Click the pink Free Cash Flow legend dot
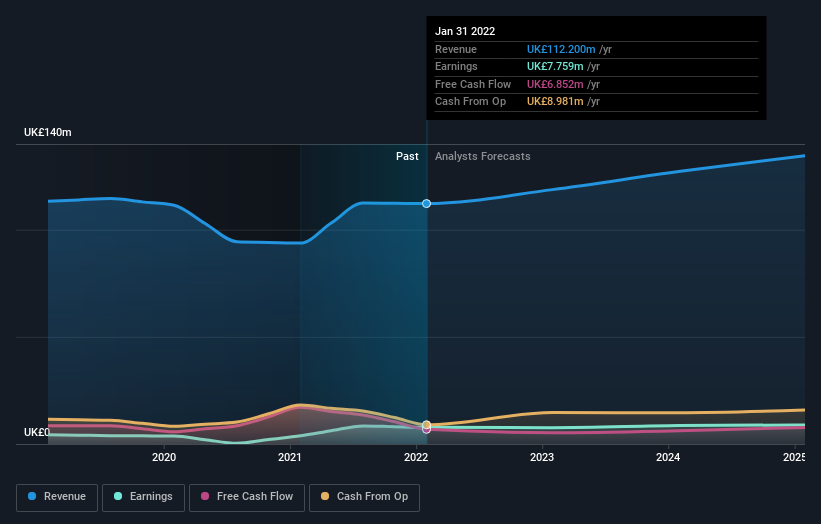821x524 pixels. [205, 496]
